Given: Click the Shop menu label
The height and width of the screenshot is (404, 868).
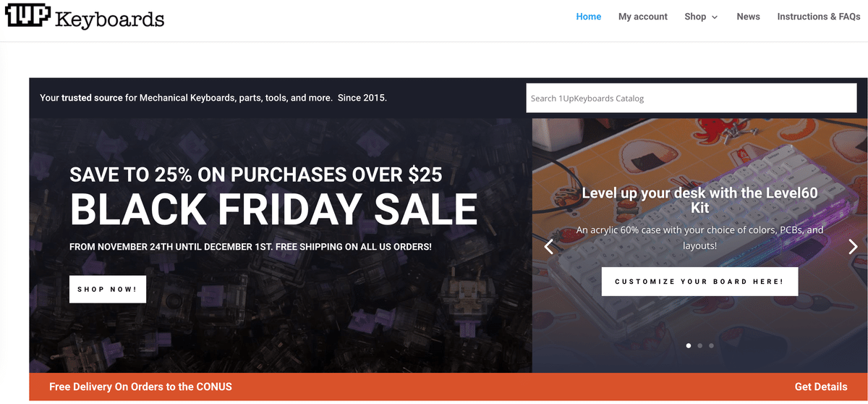Looking at the screenshot, I should [695, 17].
